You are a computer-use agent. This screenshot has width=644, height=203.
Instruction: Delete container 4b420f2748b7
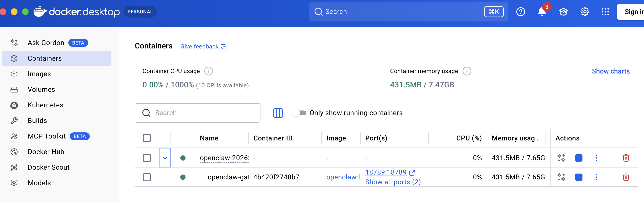626,177
